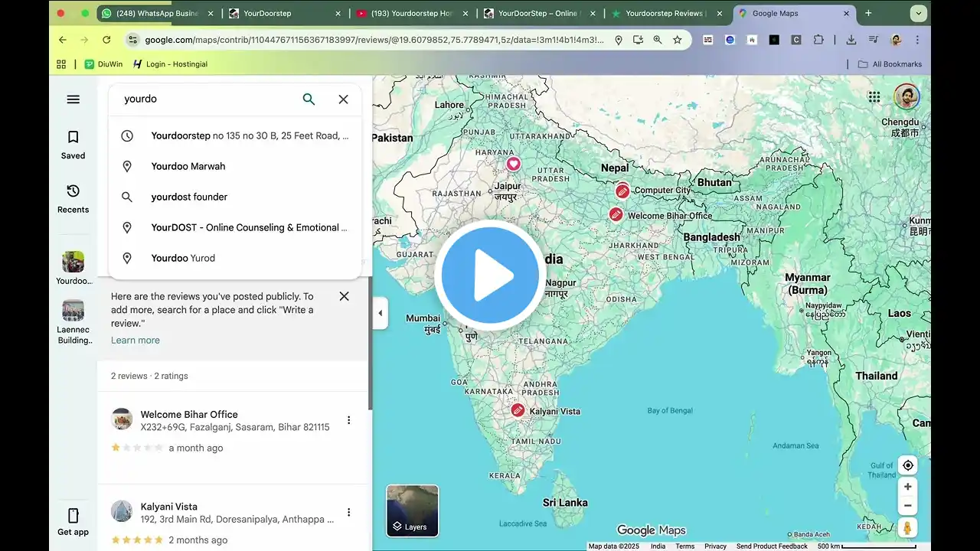Zoom out on the map
The image size is (980, 551).
(x=907, y=506)
